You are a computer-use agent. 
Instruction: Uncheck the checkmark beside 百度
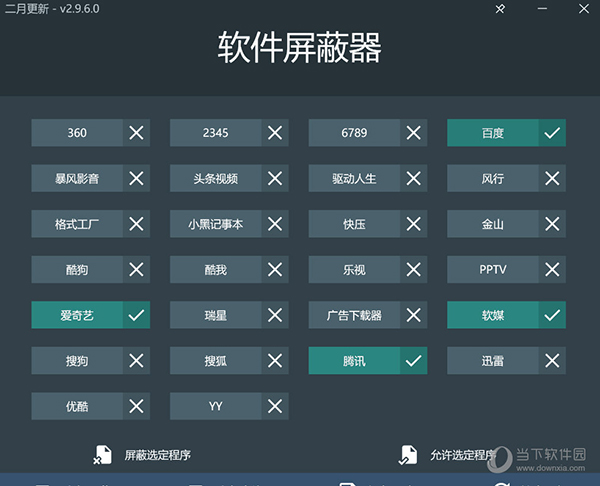(x=552, y=133)
